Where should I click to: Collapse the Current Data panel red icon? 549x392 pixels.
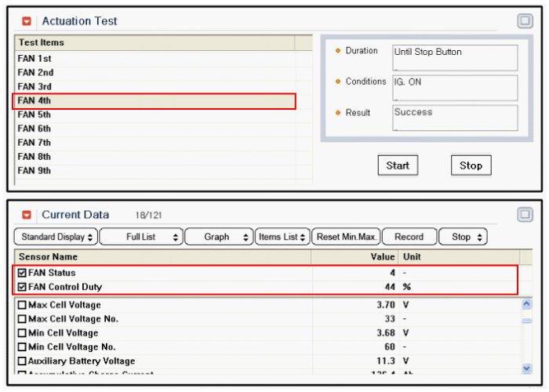tap(27, 215)
